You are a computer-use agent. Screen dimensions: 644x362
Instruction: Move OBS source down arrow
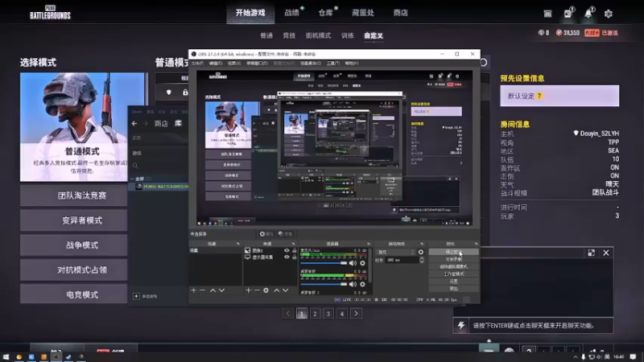click(x=285, y=290)
